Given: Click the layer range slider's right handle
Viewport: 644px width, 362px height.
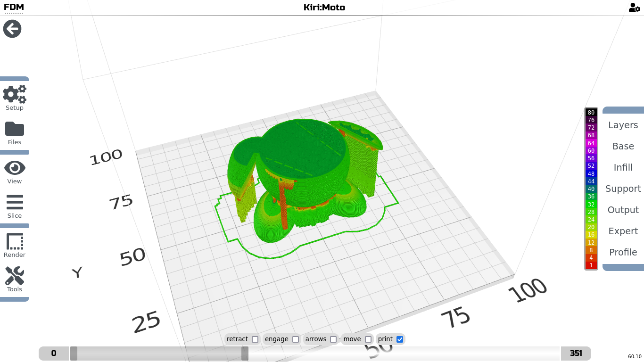Looking at the screenshot, I should pyautogui.click(x=245, y=354).
